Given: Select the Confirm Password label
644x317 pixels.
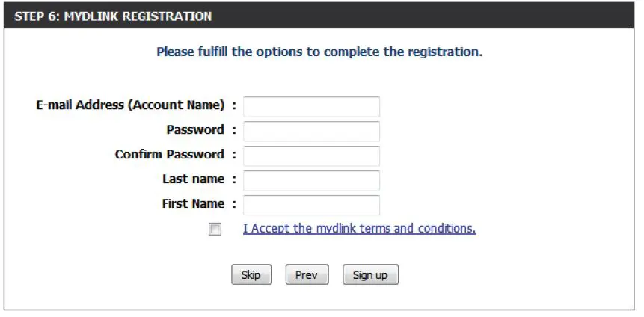Looking at the screenshot, I should pos(169,155).
